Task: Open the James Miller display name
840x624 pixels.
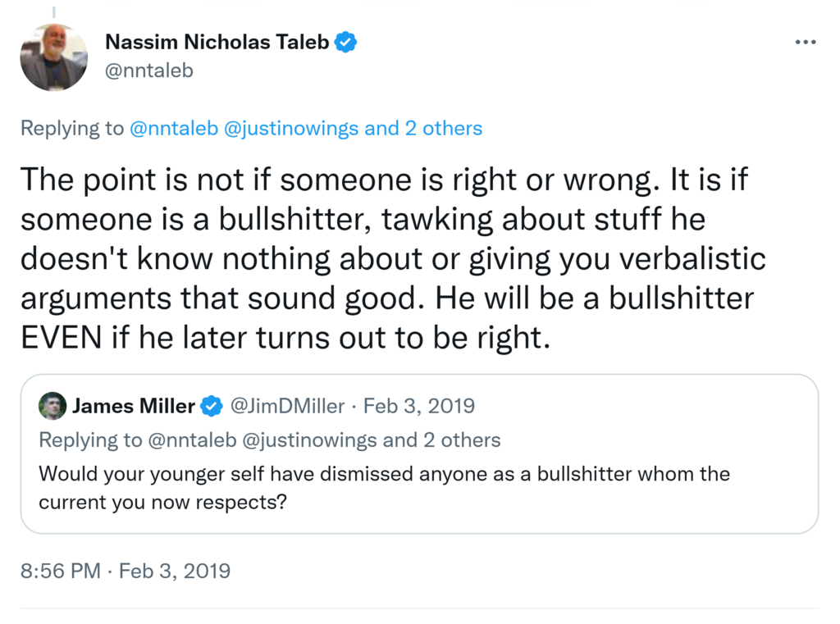Action: pos(134,406)
